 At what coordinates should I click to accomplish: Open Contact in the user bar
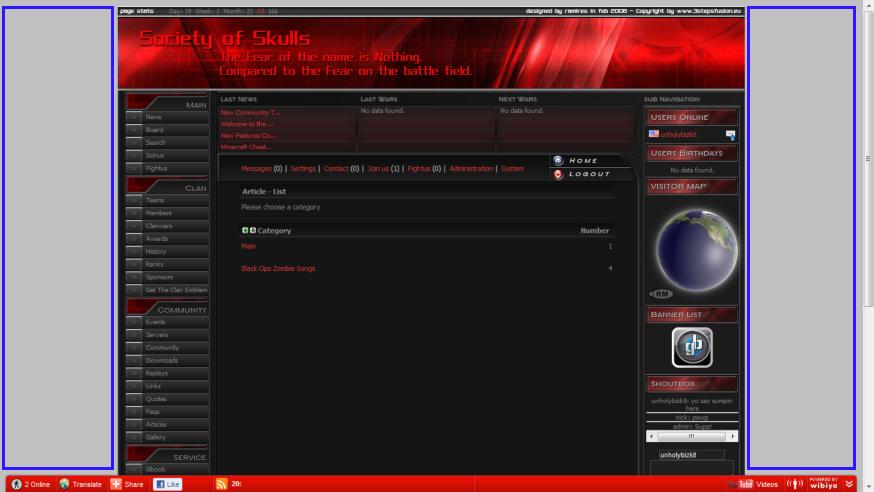(336, 168)
